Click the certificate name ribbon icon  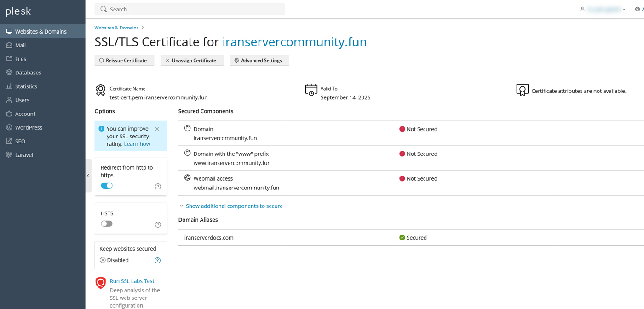coord(100,90)
